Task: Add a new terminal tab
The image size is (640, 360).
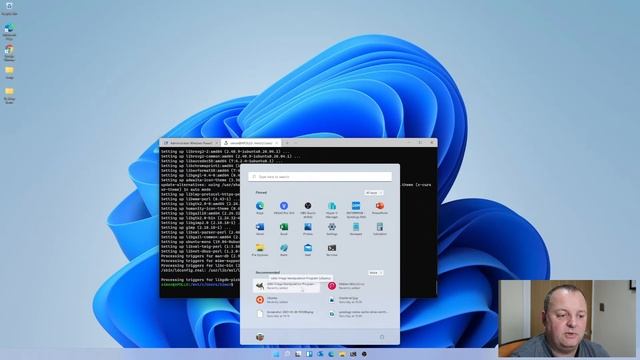Action: (287, 143)
